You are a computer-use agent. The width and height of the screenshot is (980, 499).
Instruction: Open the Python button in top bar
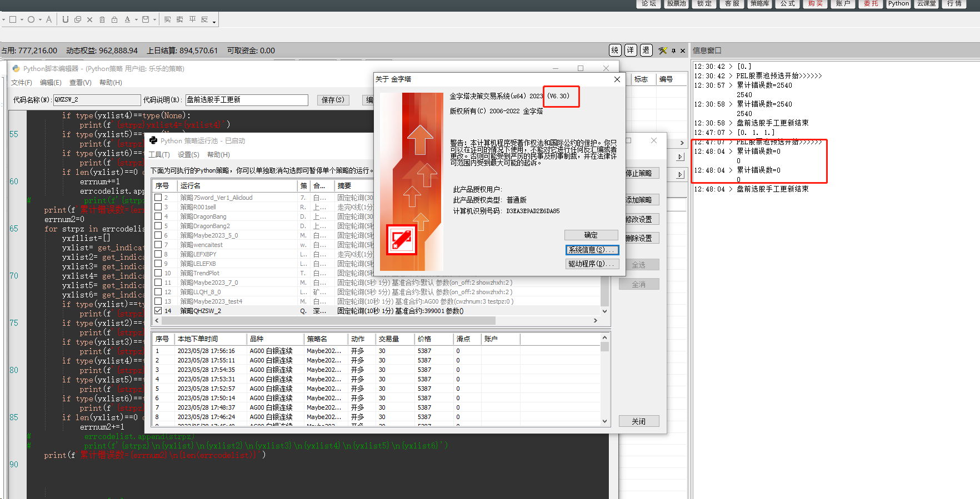(x=898, y=3)
